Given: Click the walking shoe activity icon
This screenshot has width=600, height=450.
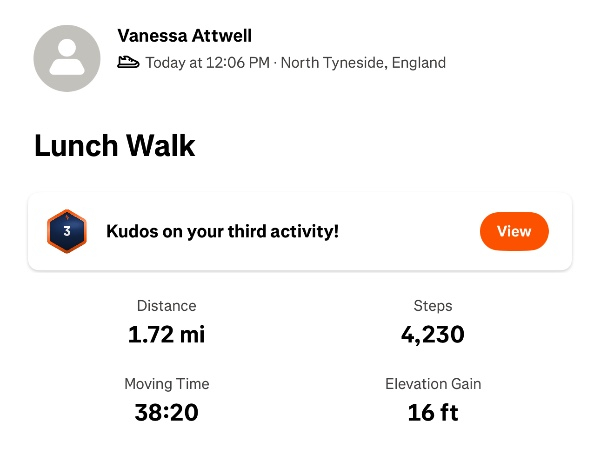Looking at the screenshot, I should pyautogui.click(x=128, y=62).
